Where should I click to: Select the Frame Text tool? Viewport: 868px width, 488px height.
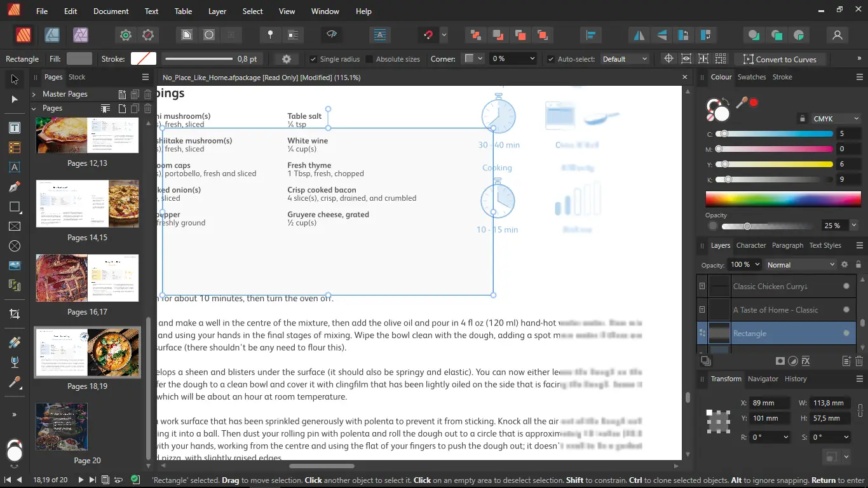pyautogui.click(x=14, y=128)
